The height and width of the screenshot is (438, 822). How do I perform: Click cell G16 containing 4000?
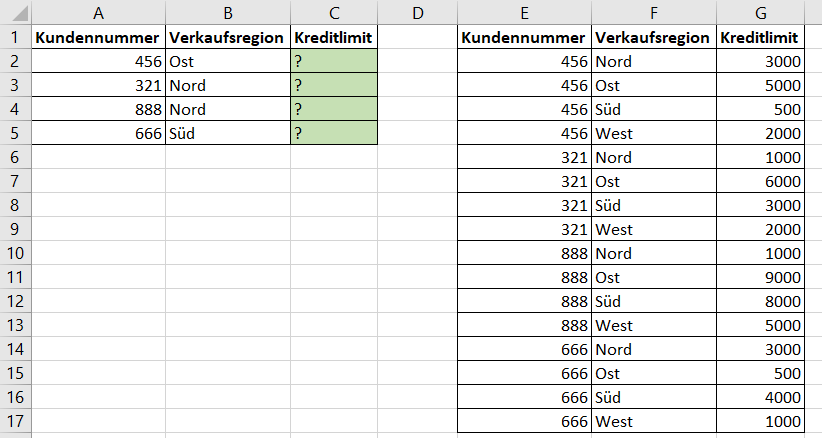(761, 397)
